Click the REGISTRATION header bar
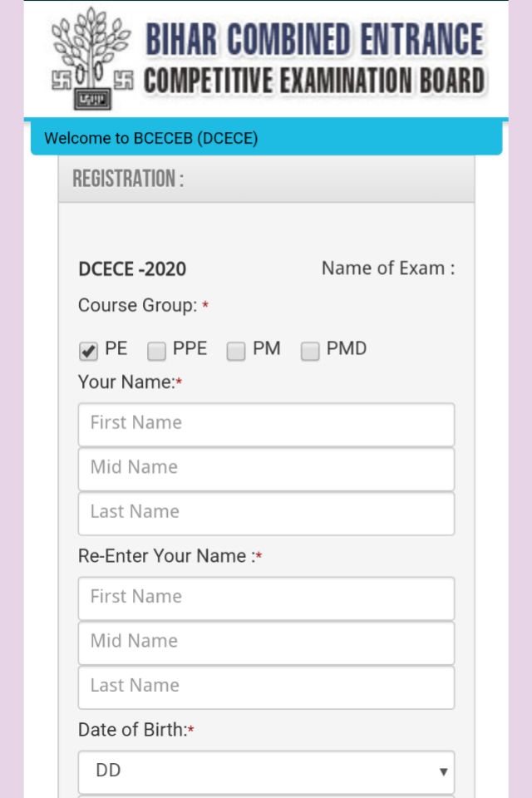Screen dimensions: 532x798 coord(266,179)
